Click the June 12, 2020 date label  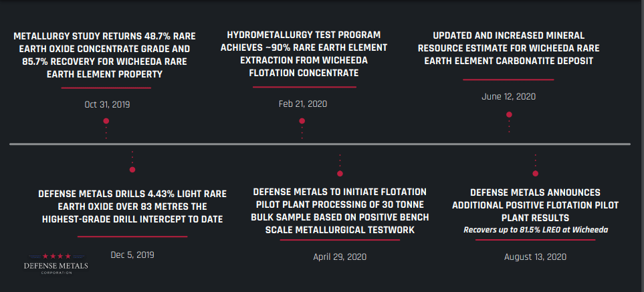508,97
